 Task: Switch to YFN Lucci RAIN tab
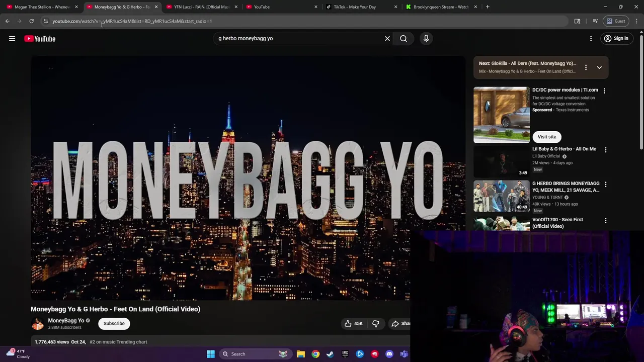click(201, 7)
